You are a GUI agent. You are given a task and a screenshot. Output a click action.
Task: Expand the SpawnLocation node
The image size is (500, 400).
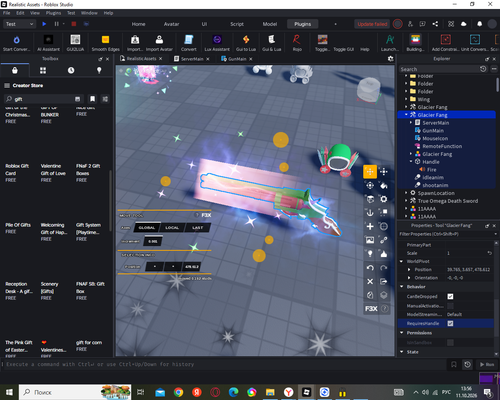pos(406,193)
